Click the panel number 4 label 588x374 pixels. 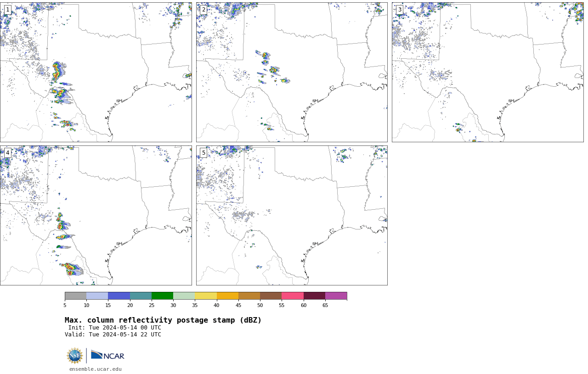(7, 153)
